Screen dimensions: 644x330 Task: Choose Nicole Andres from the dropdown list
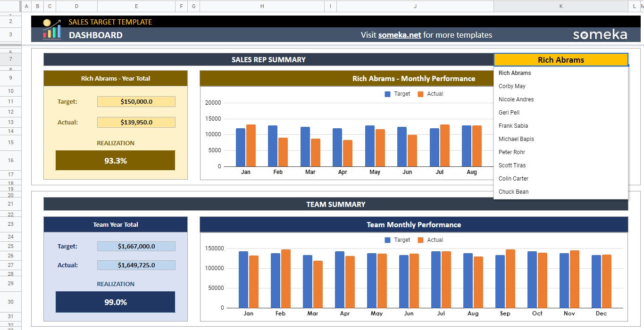[516, 99]
